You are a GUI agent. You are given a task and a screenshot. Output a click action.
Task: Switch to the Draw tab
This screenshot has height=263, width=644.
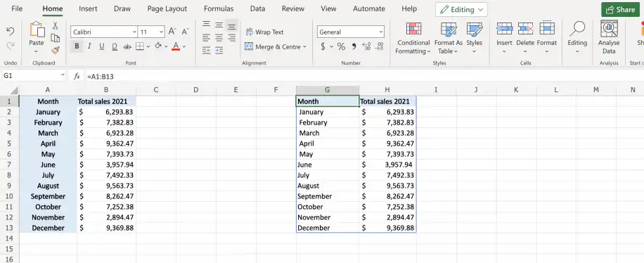[x=122, y=8]
